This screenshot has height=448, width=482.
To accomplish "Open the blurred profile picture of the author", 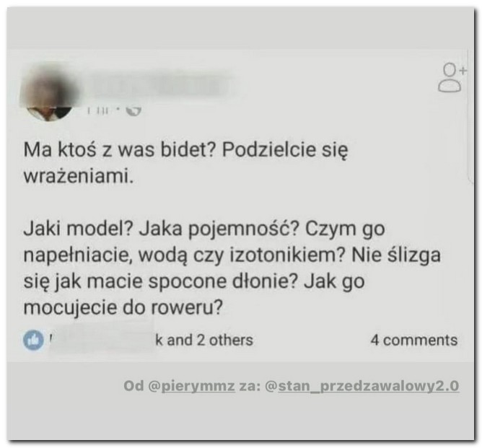I will [x=49, y=94].
